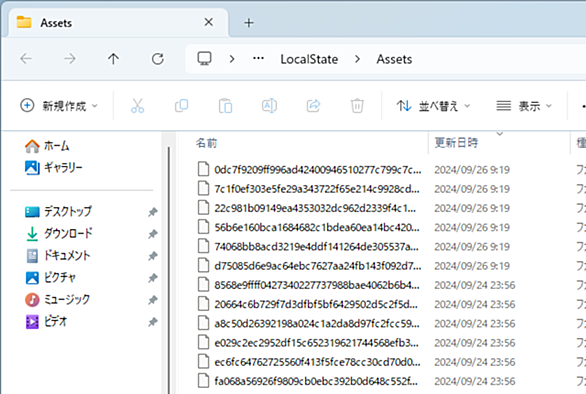Click the Assets breadcrumb
Viewport: 586px width, 394px height.
point(394,59)
